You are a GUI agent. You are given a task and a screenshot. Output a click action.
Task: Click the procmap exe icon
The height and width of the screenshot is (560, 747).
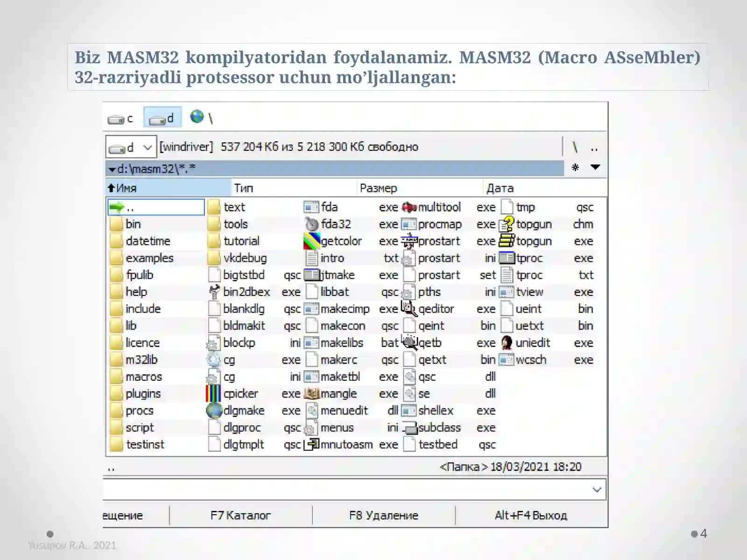[x=409, y=224]
